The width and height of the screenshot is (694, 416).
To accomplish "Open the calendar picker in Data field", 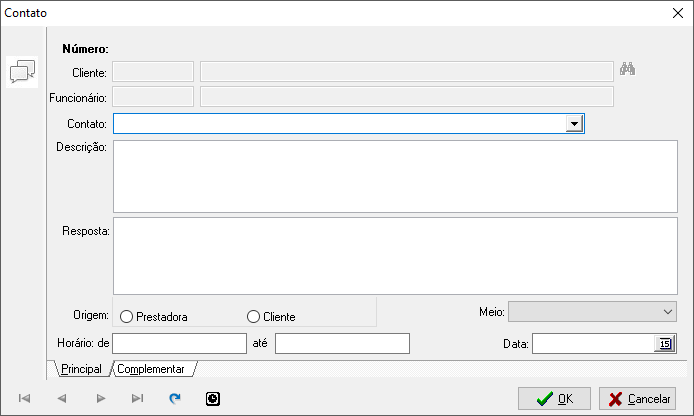I will pos(664,344).
